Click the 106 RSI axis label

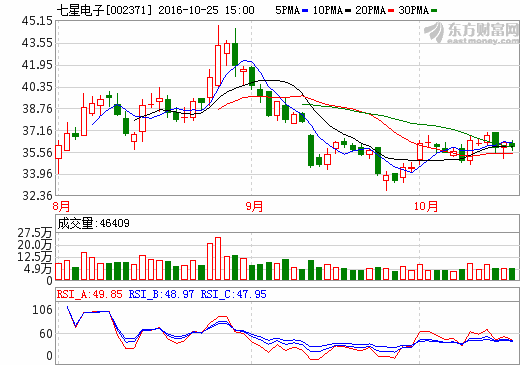tap(42, 310)
